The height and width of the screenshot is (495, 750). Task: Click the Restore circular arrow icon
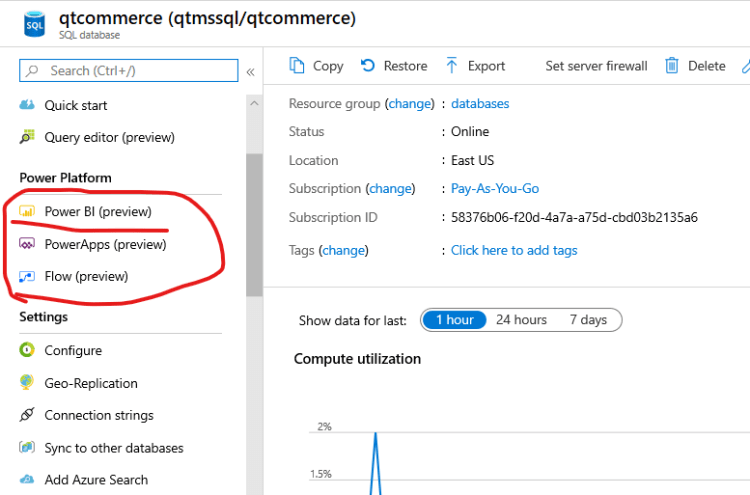368,66
